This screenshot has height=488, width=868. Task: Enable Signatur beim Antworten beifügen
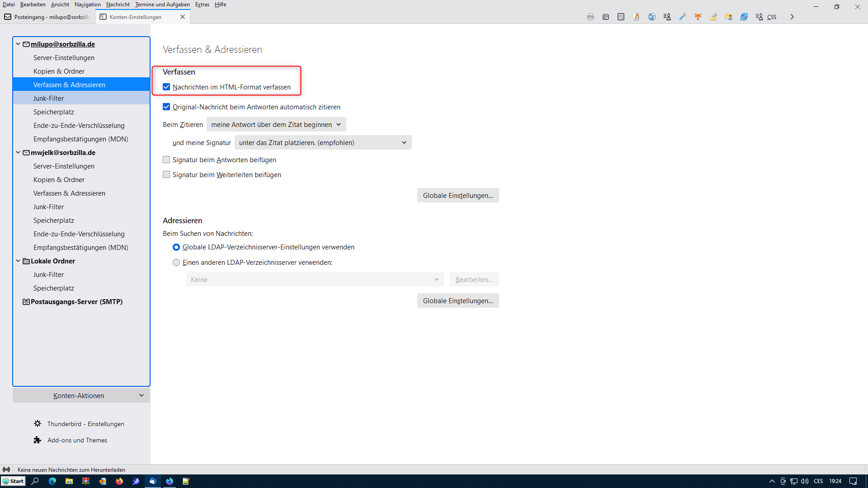point(166,160)
